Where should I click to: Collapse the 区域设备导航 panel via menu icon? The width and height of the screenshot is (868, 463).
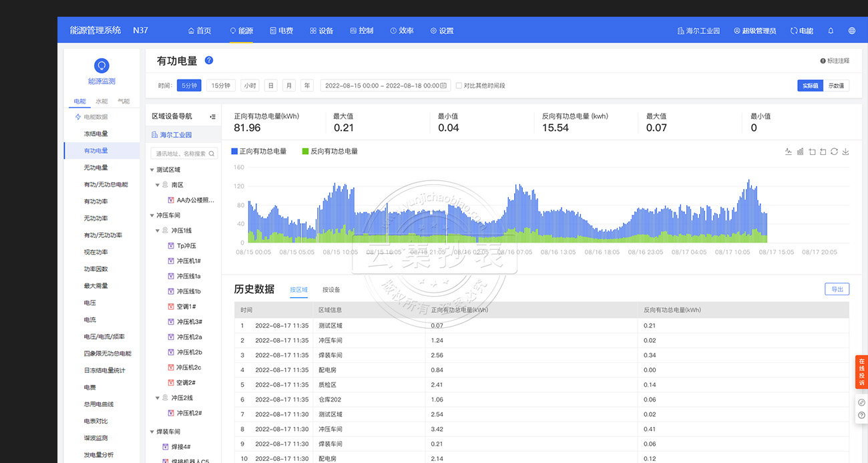212,116
